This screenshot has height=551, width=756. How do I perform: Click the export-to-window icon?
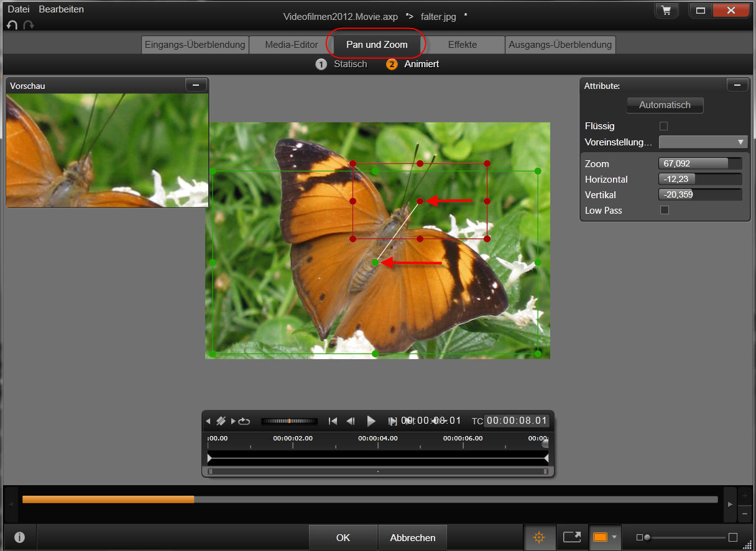tap(572, 537)
